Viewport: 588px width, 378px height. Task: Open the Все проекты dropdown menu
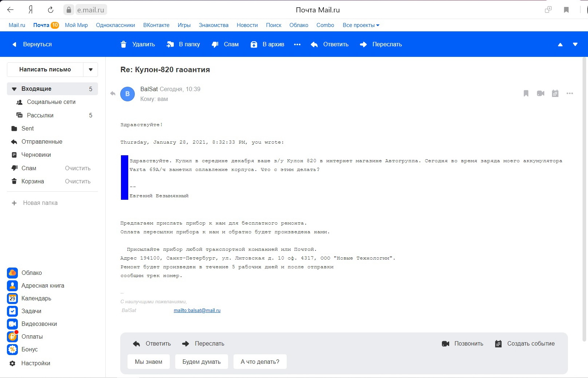[x=361, y=25]
